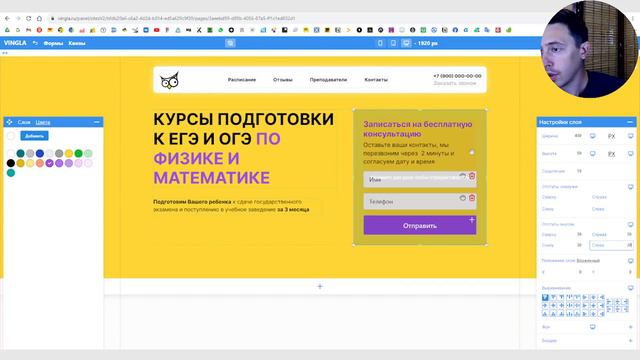Select the teal swatch on the last row

point(11,173)
